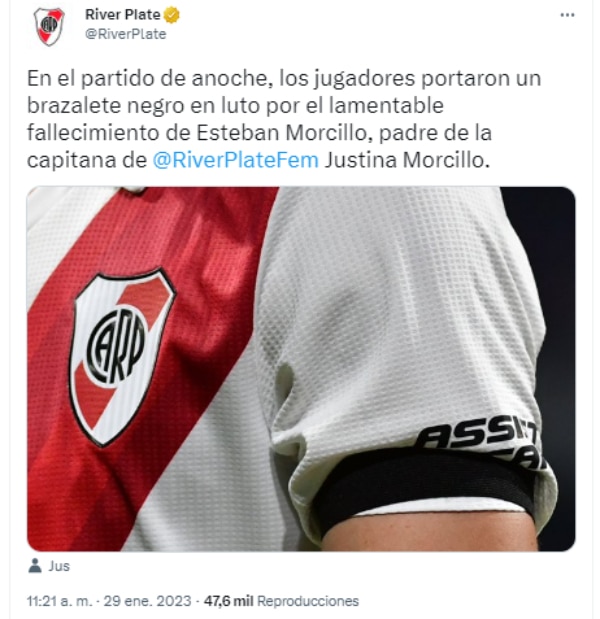600x619 pixels.
Task: Visit the @RiverPlate handle
Action: coord(126,34)
